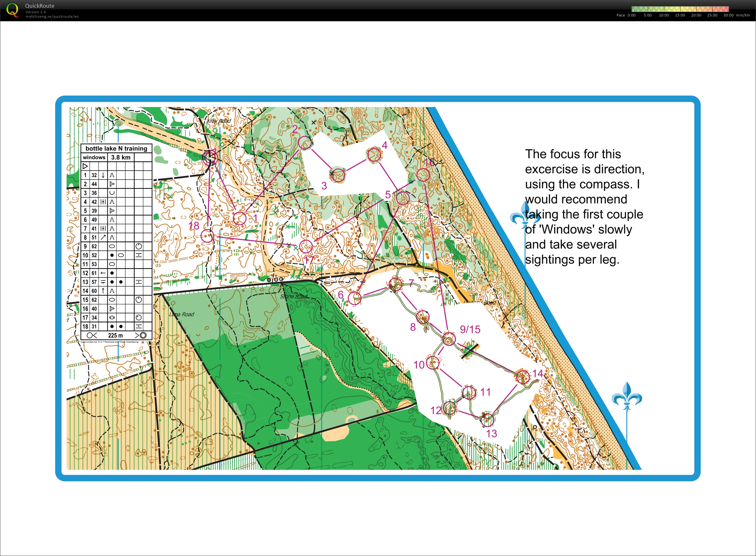Screen dimensions: 756x556
Task: Click control code 51 in row 8
Action: coord(94,237)
